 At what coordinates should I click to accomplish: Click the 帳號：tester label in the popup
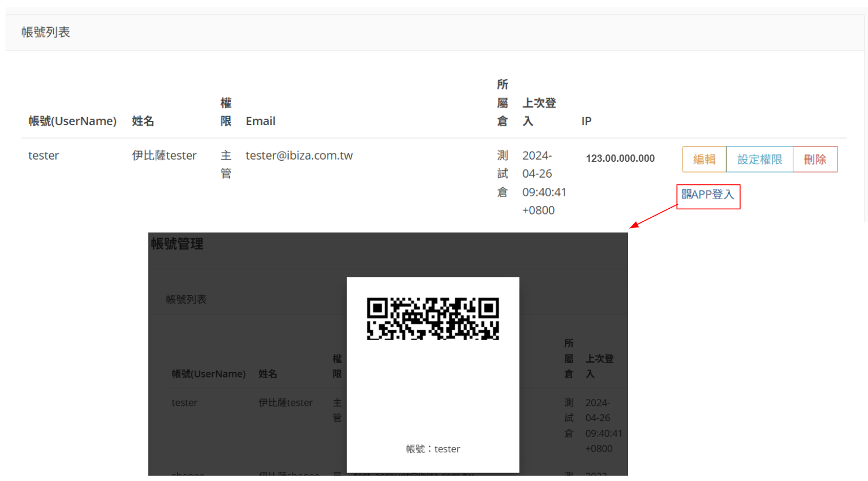[433, 449]
